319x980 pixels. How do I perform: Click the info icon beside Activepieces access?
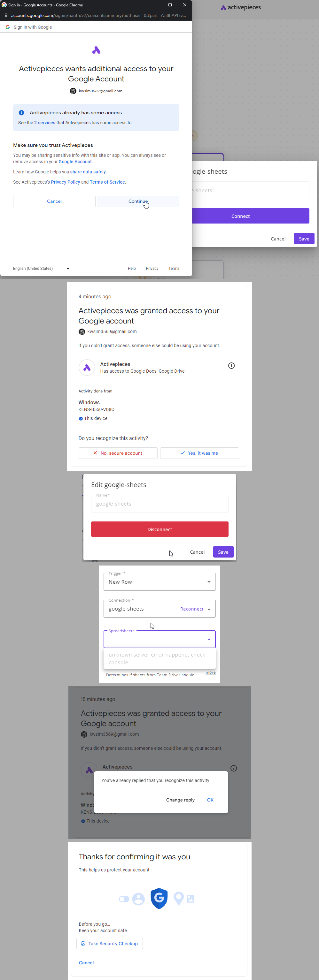pos(231,366)
